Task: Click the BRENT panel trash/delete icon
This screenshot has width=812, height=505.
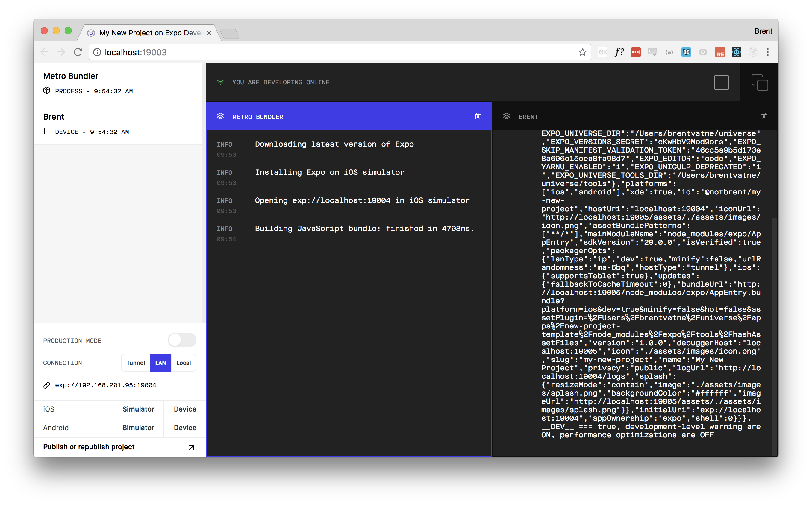Action: [x=764, y=116]
